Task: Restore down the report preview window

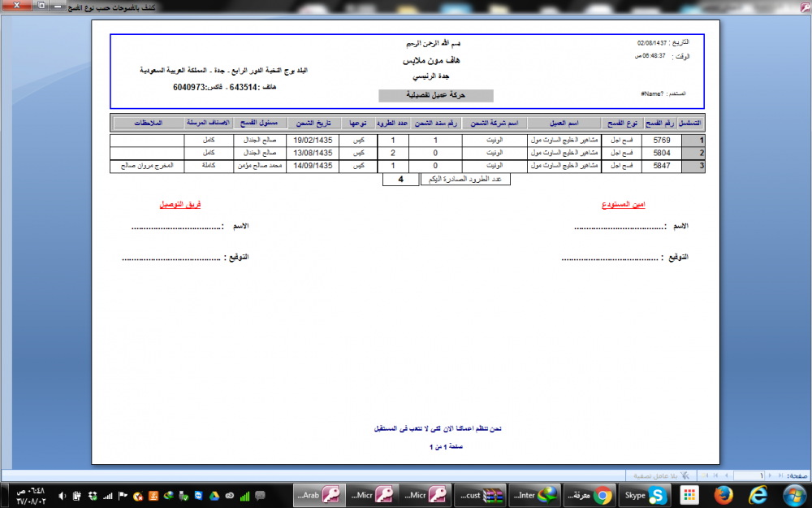Action: 41,6
